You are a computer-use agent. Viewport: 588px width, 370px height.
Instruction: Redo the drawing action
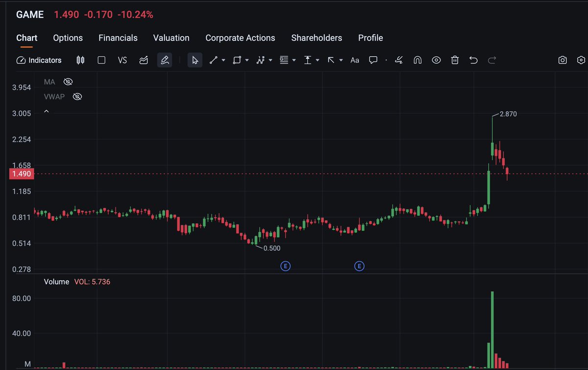[x=492, y=60]
